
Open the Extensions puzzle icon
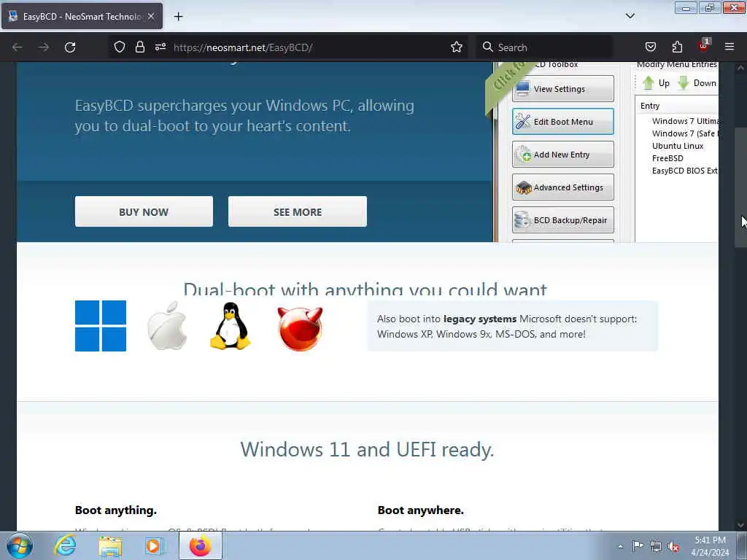(x=677, y=47)
